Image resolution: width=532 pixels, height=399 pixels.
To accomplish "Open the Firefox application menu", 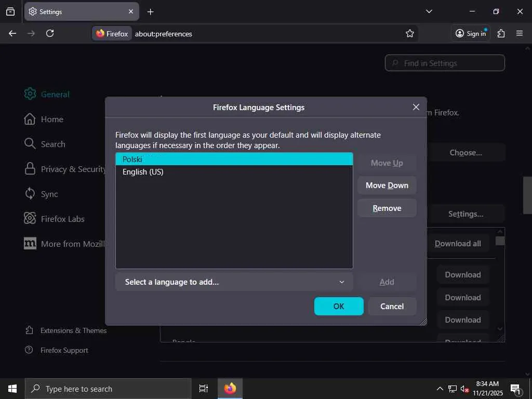I will [520, 33].
